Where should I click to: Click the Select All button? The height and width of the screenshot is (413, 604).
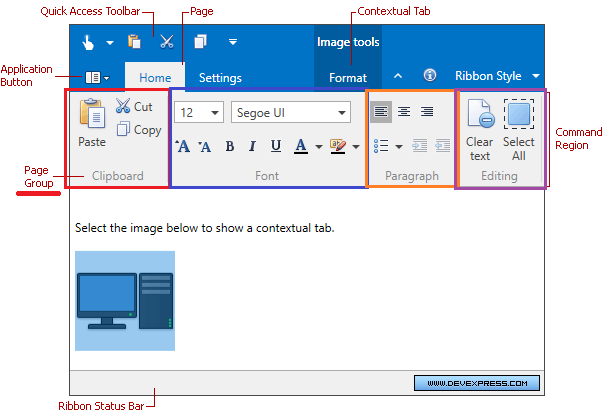pyautogui.click(x=519, y=130)
